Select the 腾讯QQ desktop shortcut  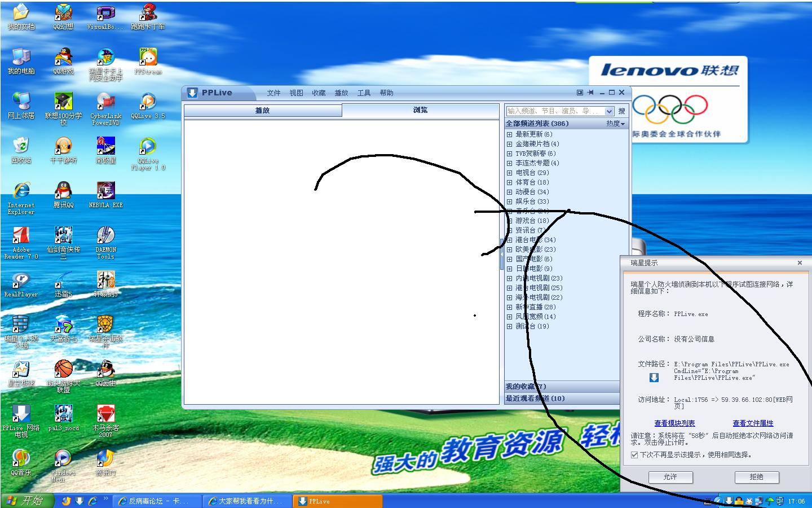click(x=63, y=195)
